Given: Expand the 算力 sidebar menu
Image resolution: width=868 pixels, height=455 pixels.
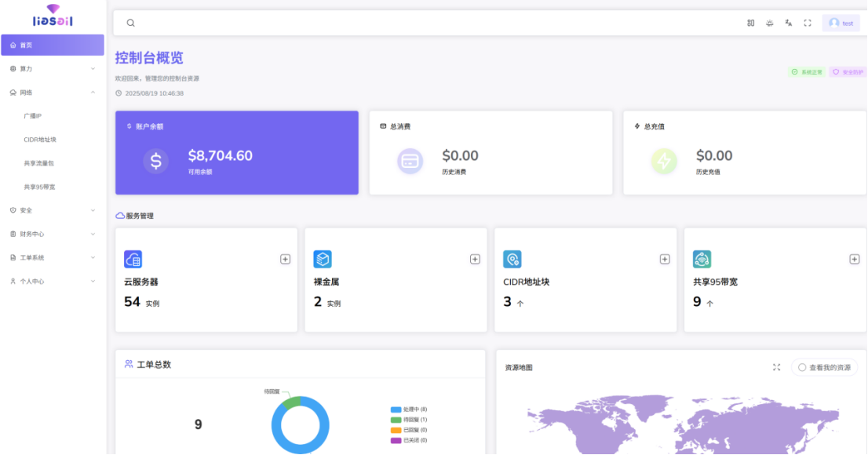Looking at the screenshot, I should (x=53, y=69).
